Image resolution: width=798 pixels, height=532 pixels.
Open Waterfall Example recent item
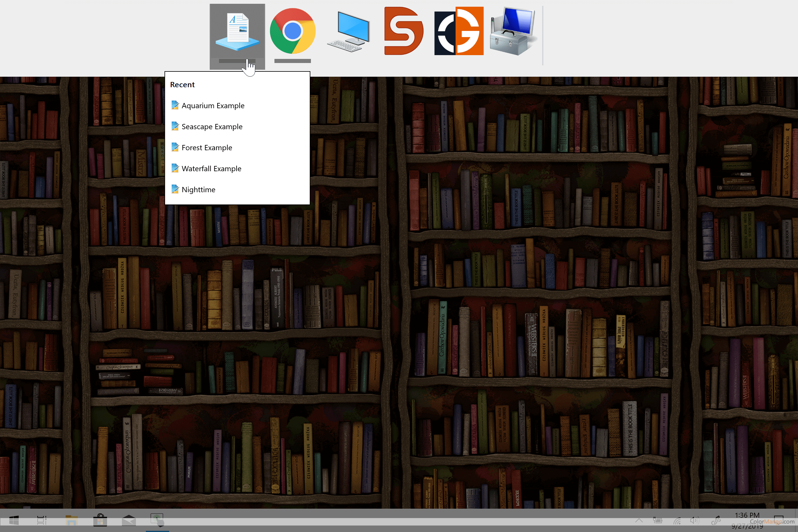pos(211,169)
